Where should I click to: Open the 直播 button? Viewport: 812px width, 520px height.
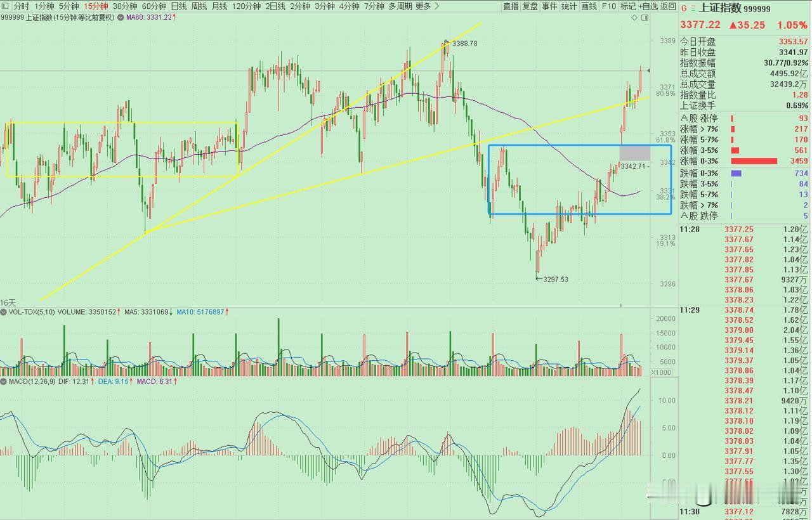click(511, 6)
